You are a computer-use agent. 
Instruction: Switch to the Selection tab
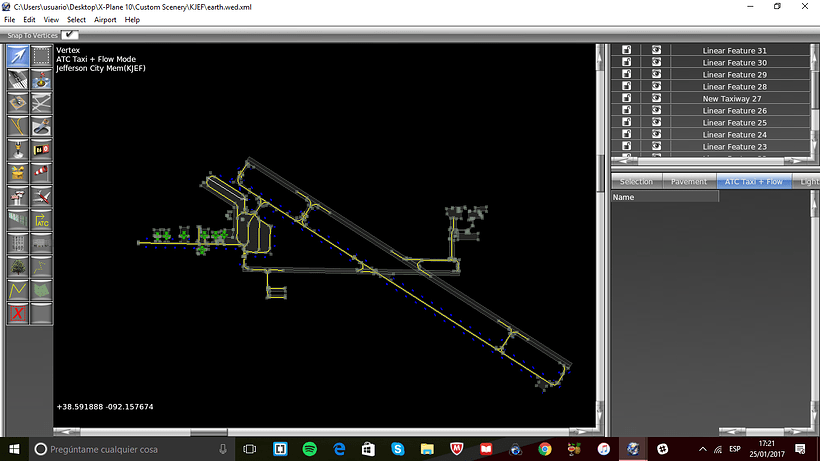point(636,181)
